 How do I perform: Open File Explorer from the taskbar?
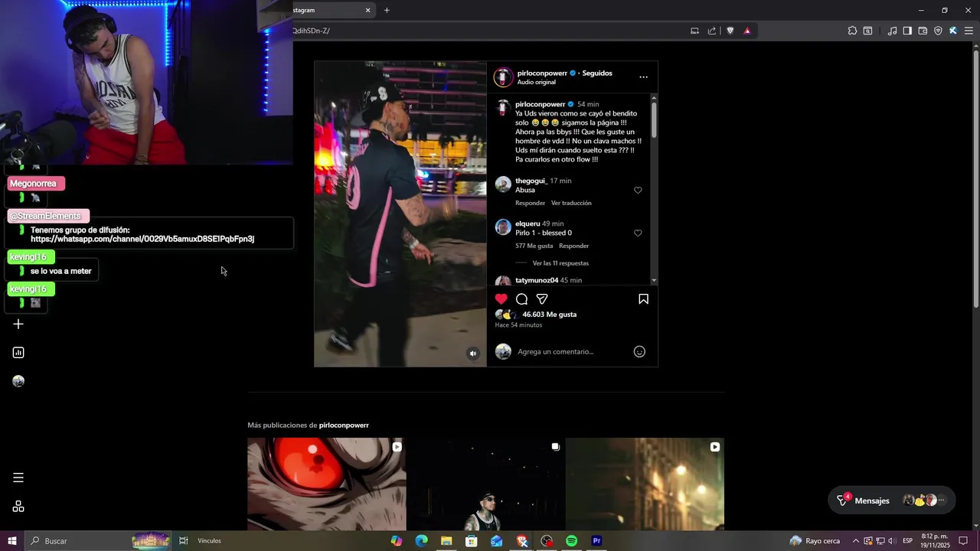pos(446,541)
